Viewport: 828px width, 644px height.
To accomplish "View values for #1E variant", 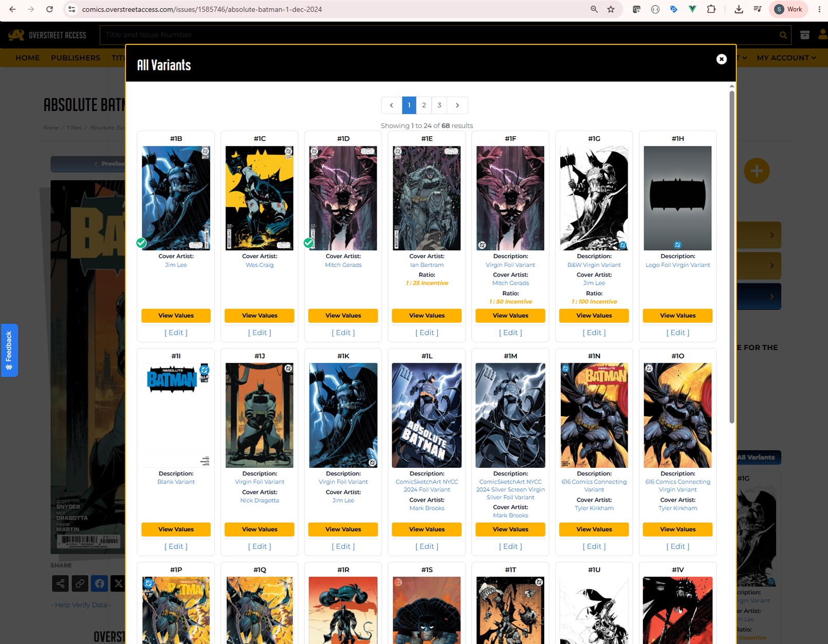I will 427,316.
